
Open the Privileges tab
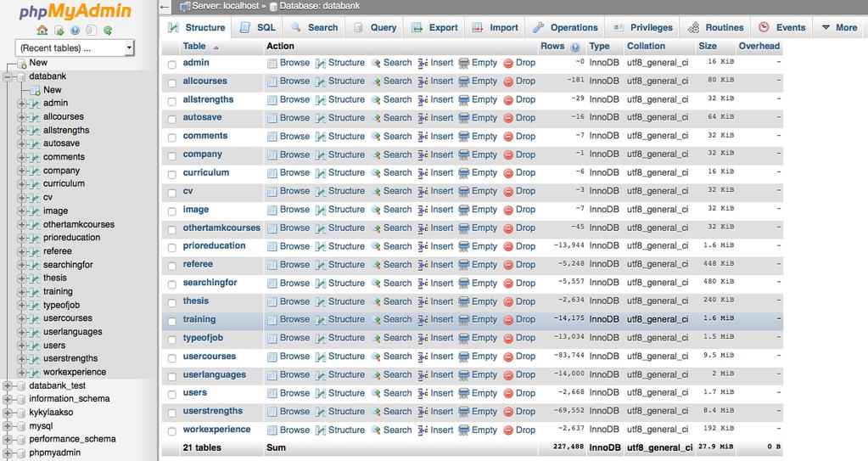click(642, 28)
